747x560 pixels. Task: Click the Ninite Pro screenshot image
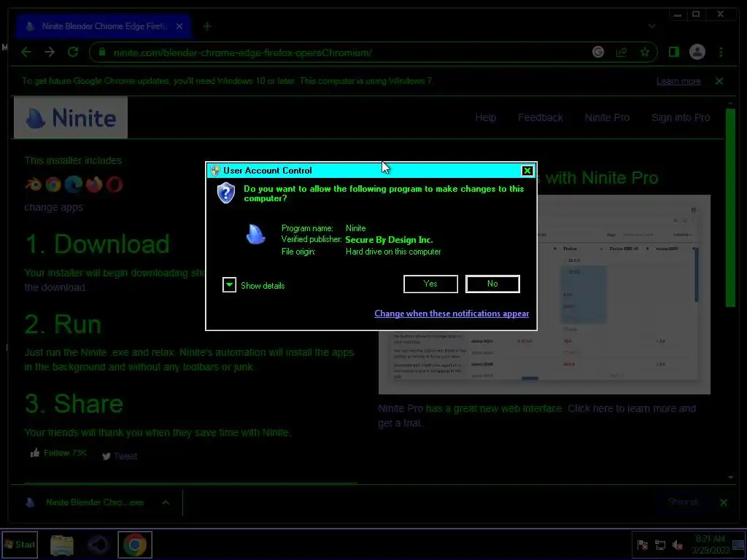(x=544, y=295)
